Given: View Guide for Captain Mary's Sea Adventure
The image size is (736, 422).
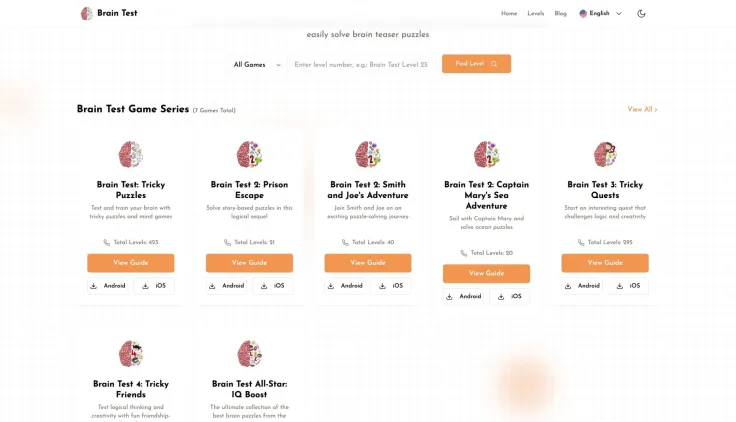Looking at the screenshot, I should (x=486, y=273).
